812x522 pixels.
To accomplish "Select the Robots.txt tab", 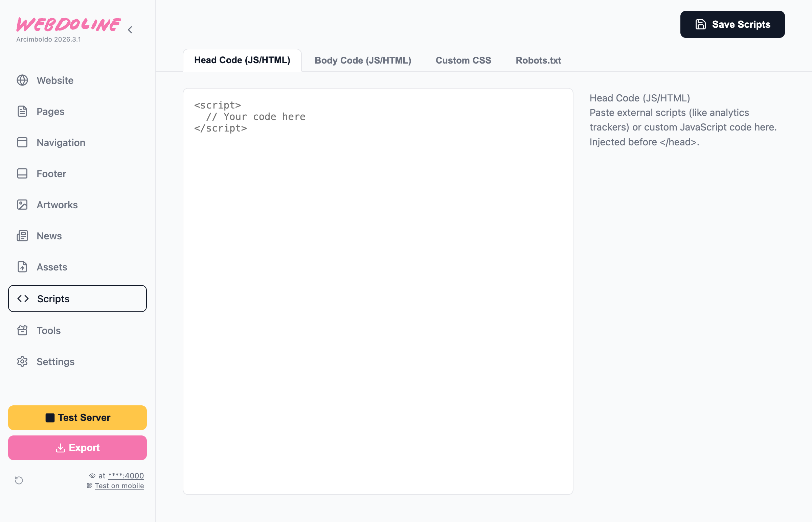I will tap(538, 60).
